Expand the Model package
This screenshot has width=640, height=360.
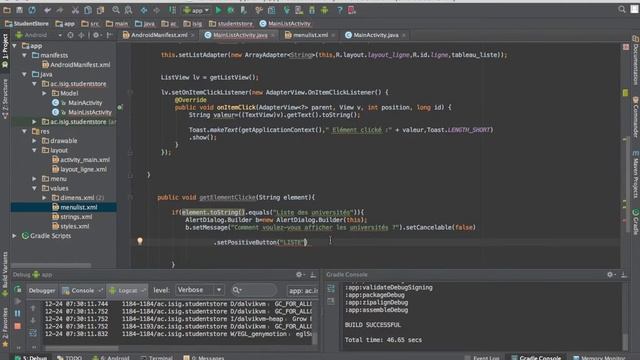[x=44, y=93]
